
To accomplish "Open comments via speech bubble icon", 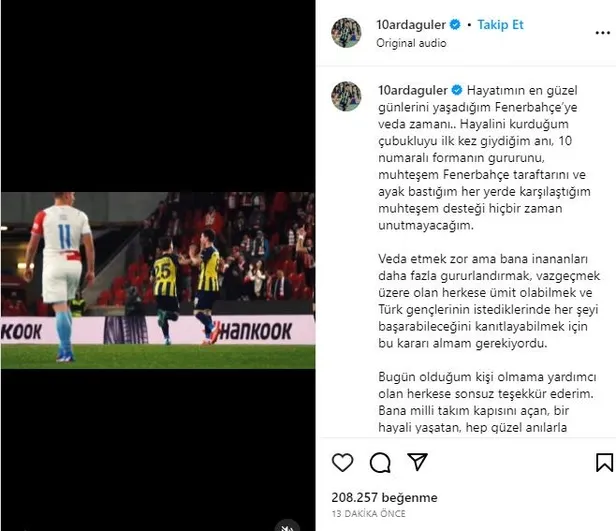I will [380, 462].
